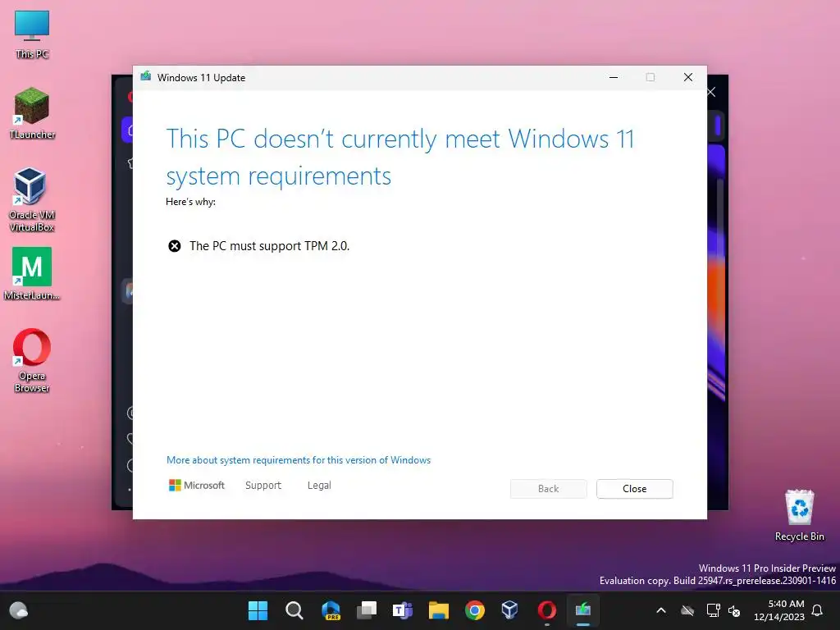Click Windows 11 Update title bar icon

click(x=146, y=76)
